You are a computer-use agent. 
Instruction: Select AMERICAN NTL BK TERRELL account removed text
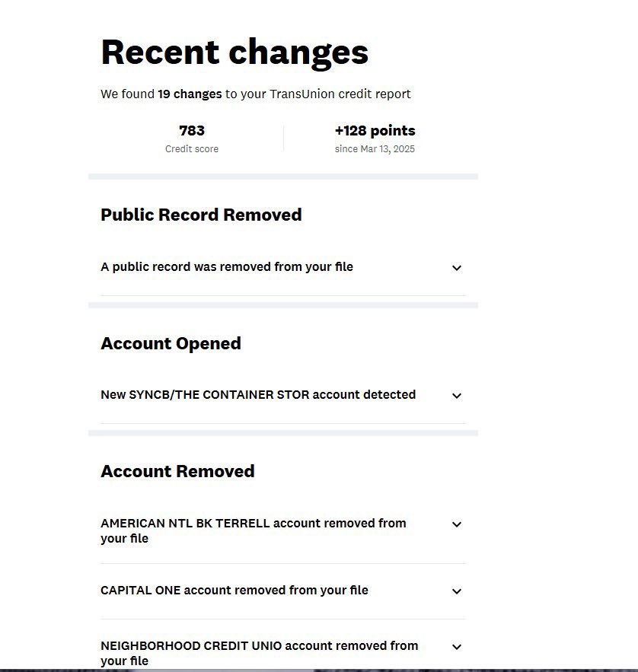pos(253,530)
